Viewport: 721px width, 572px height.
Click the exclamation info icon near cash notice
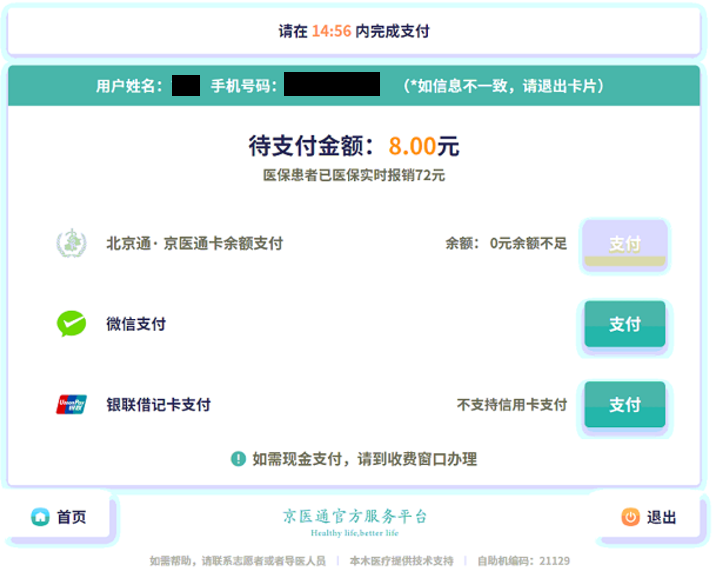click(x=238, y=458)
